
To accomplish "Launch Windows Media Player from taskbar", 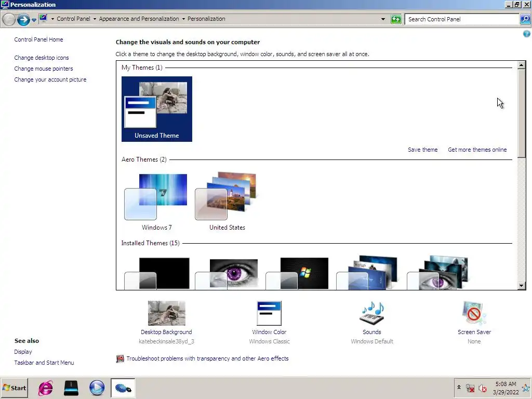I will click(97, 388).
